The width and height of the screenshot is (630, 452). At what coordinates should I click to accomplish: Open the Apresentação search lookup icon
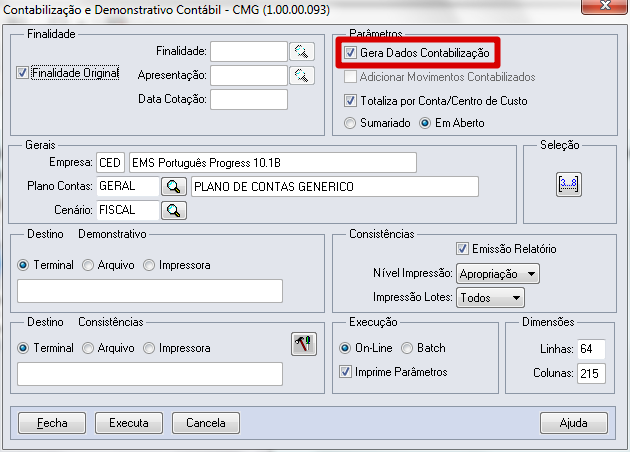[x=302, y=76]
